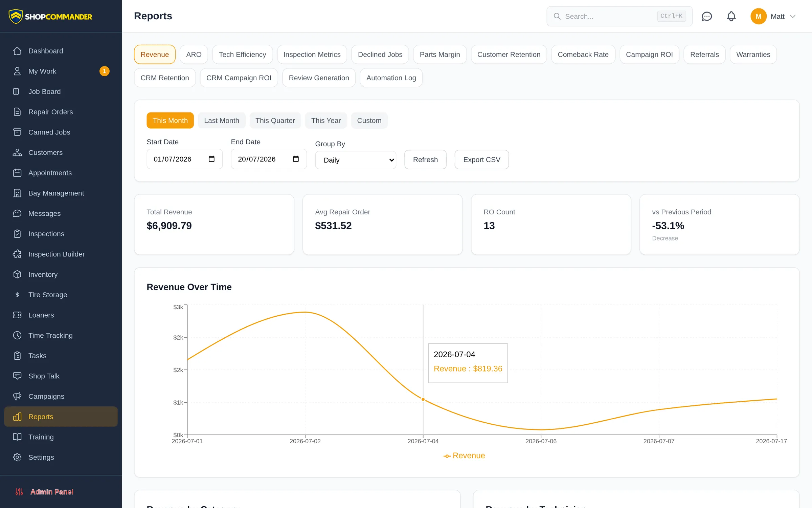Image resolution: width=812 pixels, height=508 pixels.
Task: Click the Admin Panel sliders icon
Action: point(19,492)
